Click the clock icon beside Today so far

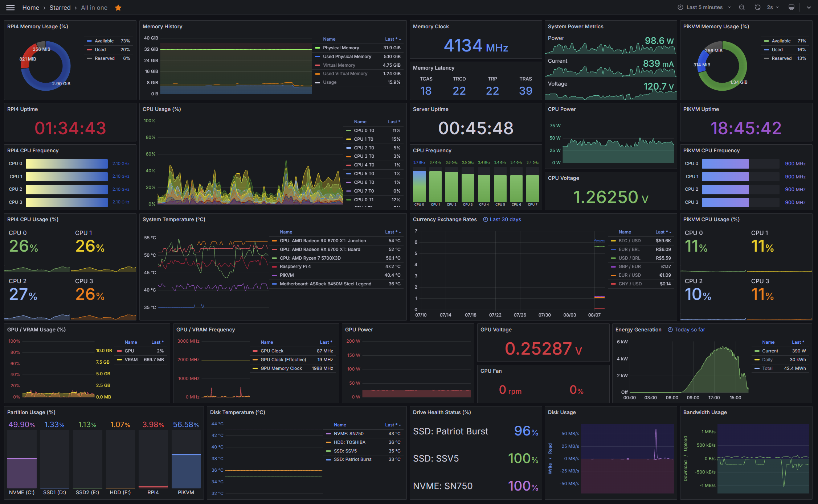coord(670,330)
